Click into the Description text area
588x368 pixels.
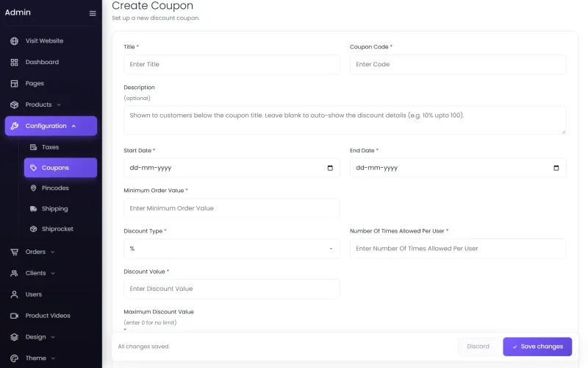[345, 120]
